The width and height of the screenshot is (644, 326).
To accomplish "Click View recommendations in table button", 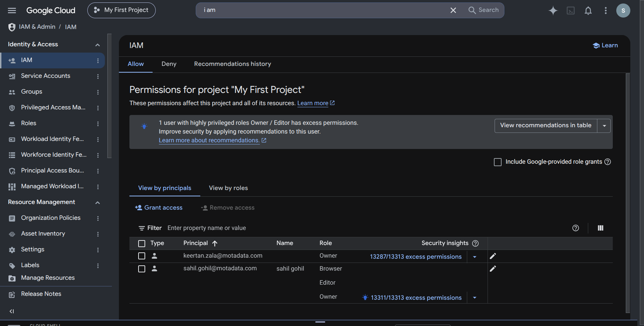I will (546, 125).
